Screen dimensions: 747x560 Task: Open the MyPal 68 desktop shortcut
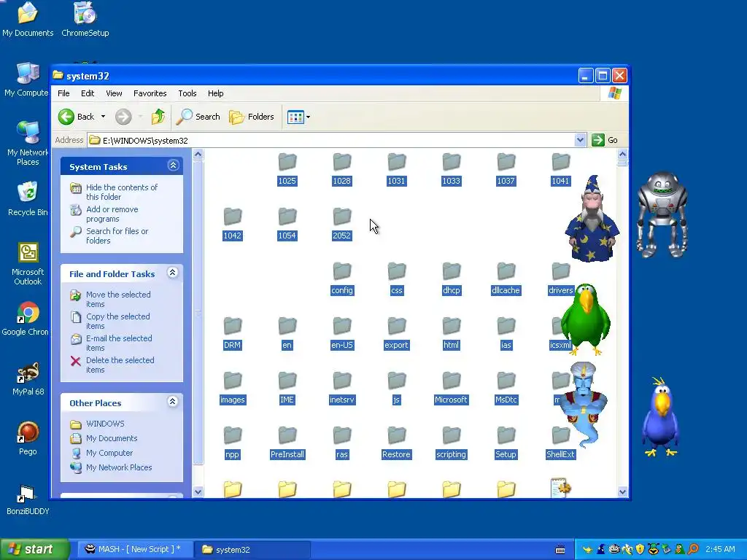coord(28,379)
